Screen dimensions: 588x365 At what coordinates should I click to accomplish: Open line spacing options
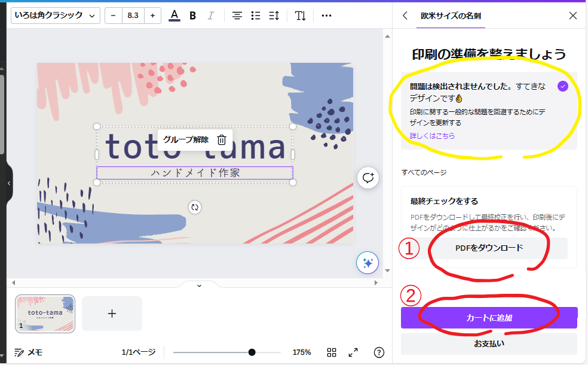tap(274, 16)
